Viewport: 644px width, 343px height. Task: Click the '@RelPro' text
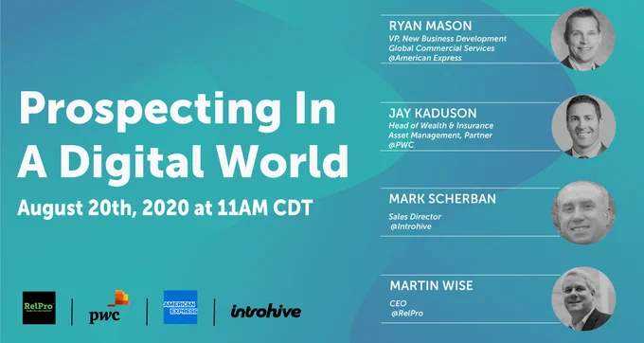(x=406, y=314)
